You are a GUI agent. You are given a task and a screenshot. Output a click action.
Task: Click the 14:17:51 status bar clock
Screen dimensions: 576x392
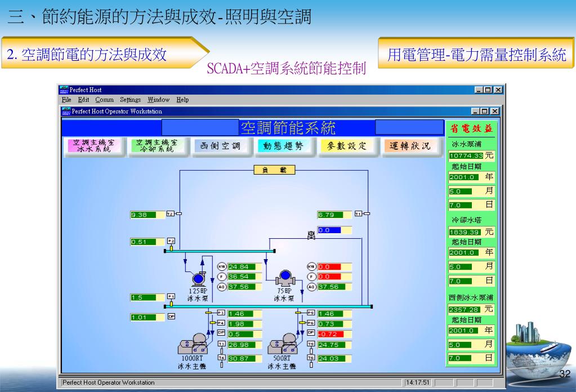tap(417, 382)
